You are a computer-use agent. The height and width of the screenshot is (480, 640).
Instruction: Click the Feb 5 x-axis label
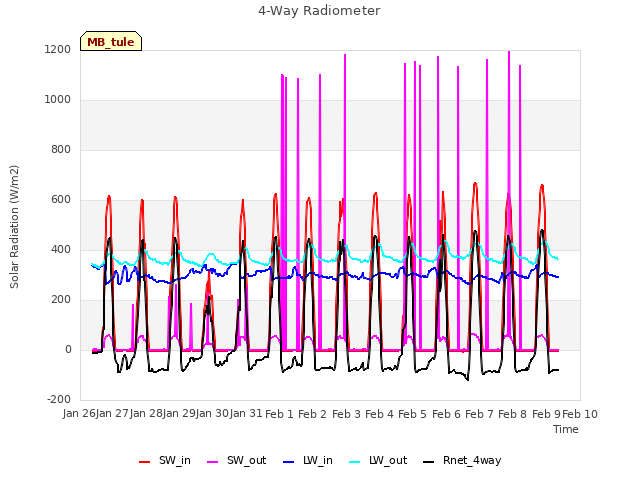point(413,414)
